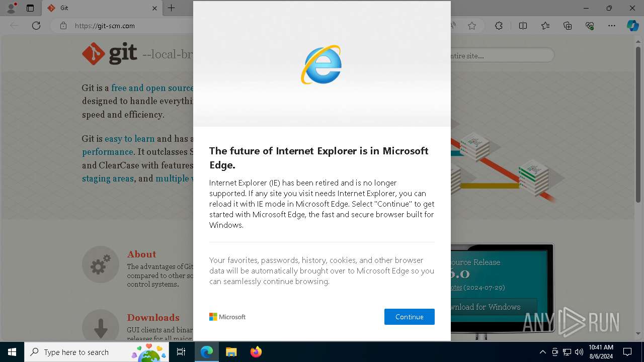Open Task View on taskbar
The image size is (644, 362).
[x=181, y=352]
